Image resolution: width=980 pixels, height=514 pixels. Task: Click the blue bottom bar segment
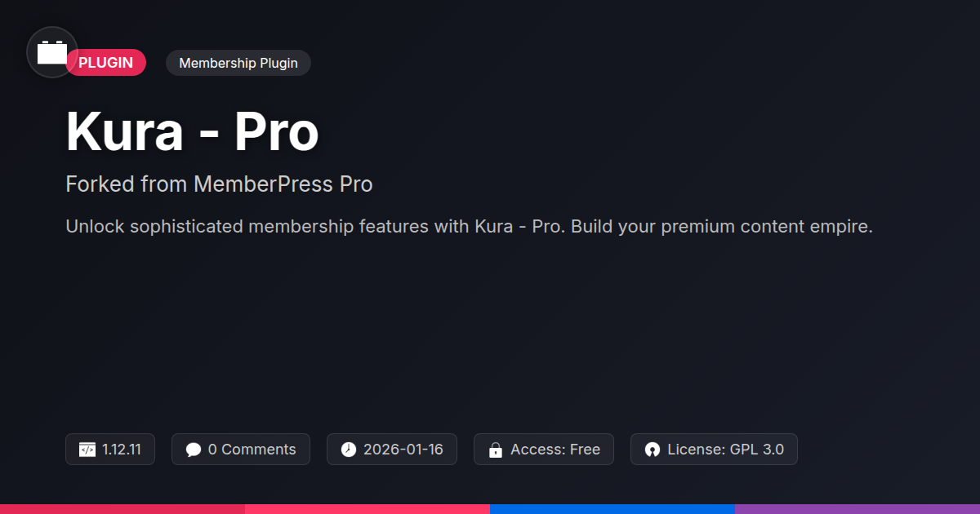tap(612, 508)
